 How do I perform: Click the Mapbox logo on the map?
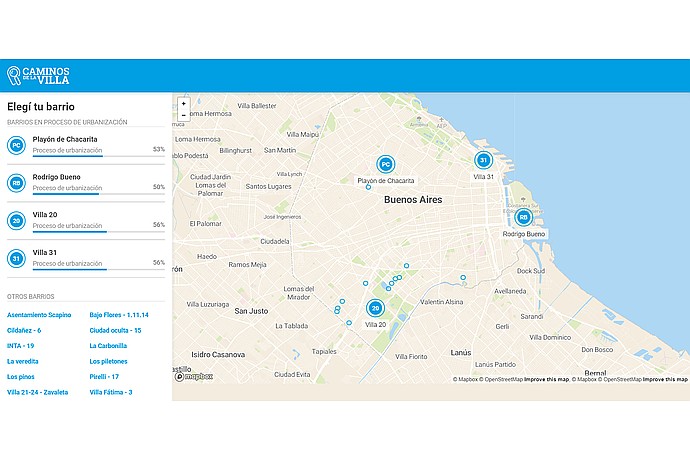pyautogui.click(x=194, y=377)
